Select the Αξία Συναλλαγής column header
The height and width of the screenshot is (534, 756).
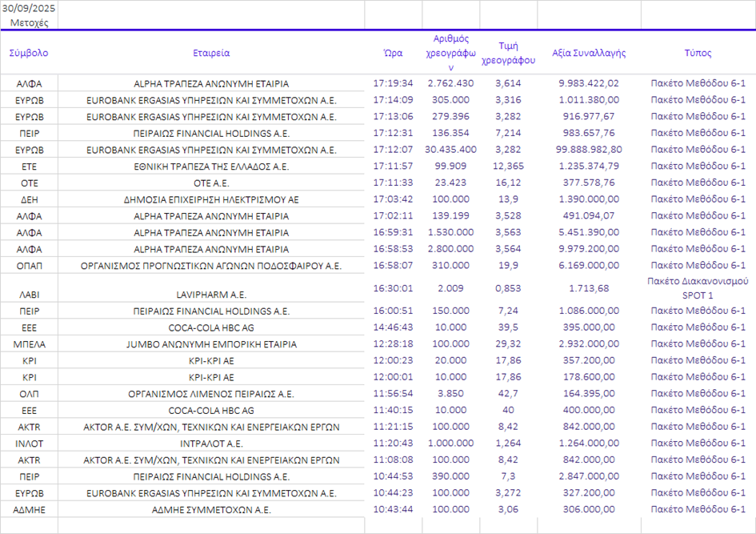(589, 53)
